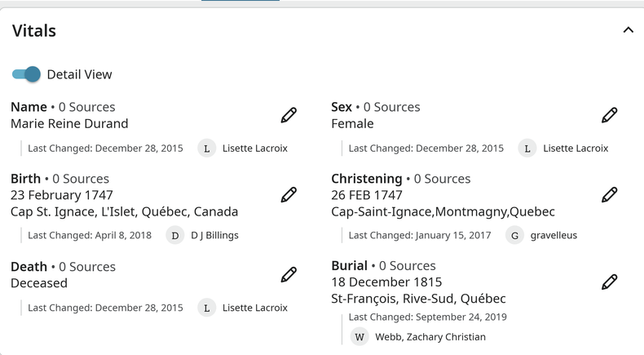Image resolution: width=644 pixels, height=355 pixels.
Task: Select the Vitals section heading
Action: tap(34, 31)
